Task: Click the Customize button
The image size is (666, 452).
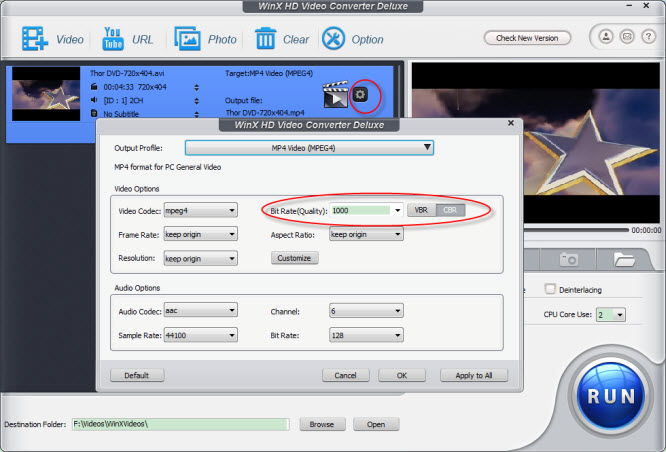Action: tap(294, 258)
